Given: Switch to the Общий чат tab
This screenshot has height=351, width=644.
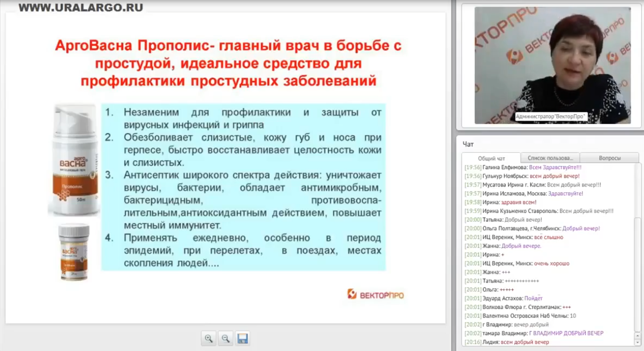Looking at the screenshot, I should pos(491,158).
